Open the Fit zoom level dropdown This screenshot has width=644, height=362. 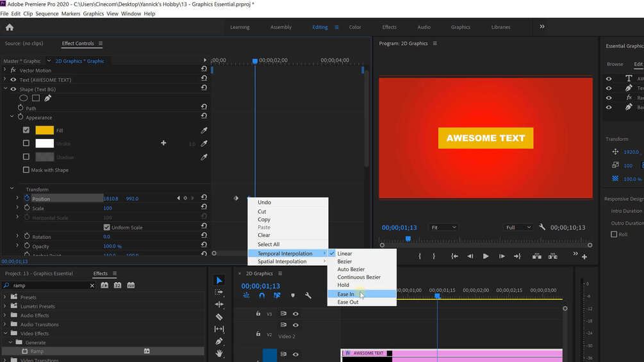443,227
